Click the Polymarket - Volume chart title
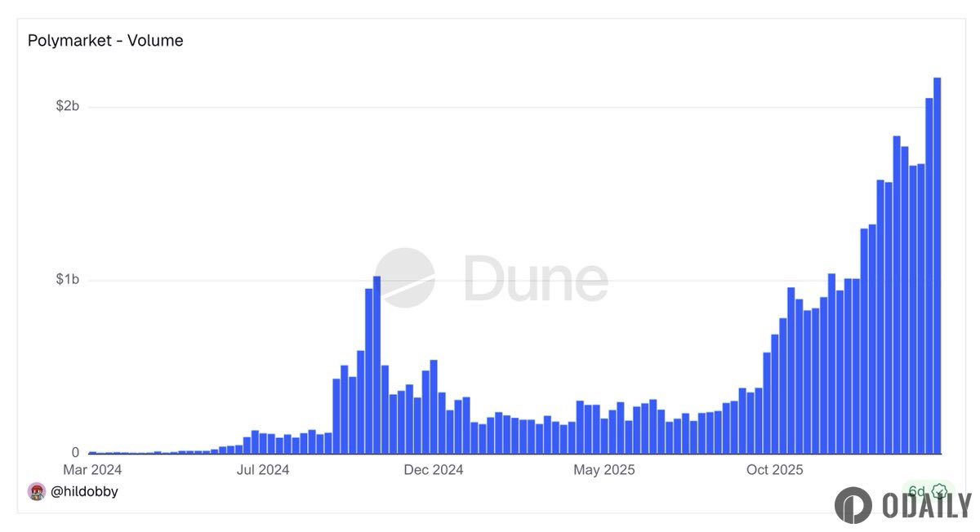980x532 pixels. [105, 40]
